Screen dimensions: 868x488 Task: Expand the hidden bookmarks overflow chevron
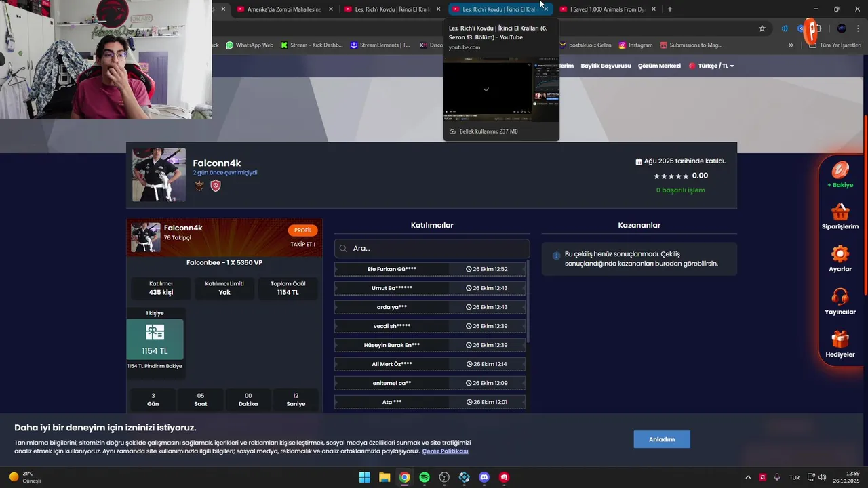791,45
